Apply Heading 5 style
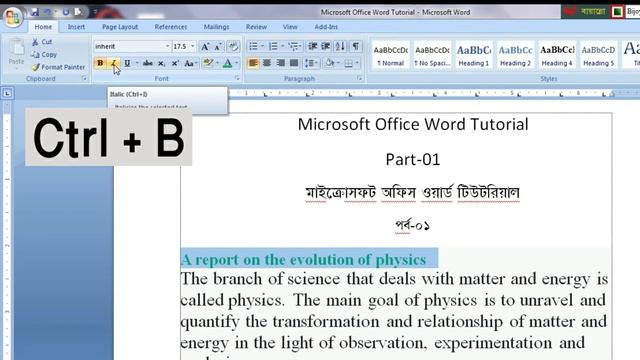This screenshot has height=360, width=640. pos(598,55)
